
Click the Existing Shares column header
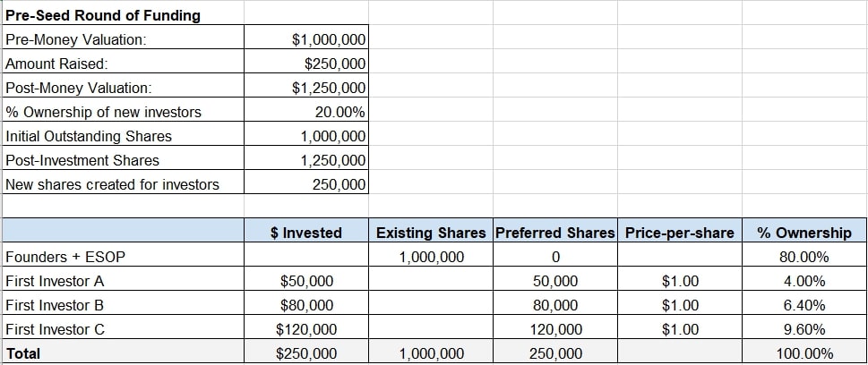[432, 233]
